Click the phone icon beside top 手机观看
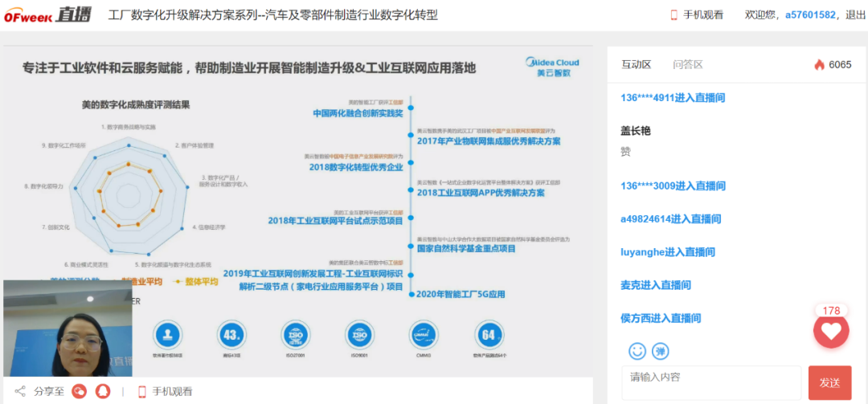Viewport: 868px width, 404px height. [674, 15]
